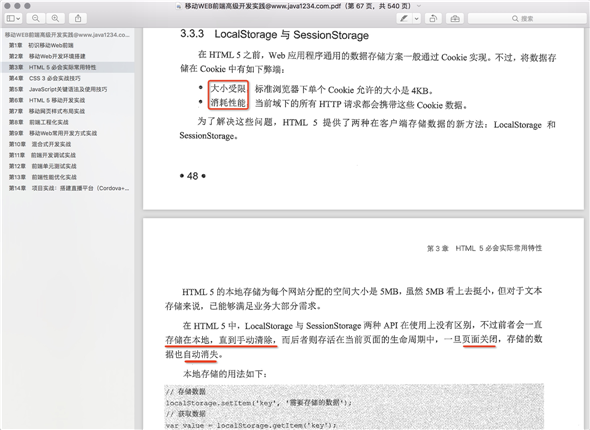Click the red-boxed 大小受限 annotation
The height and width of the screenshot is (430, 590).
228,88
